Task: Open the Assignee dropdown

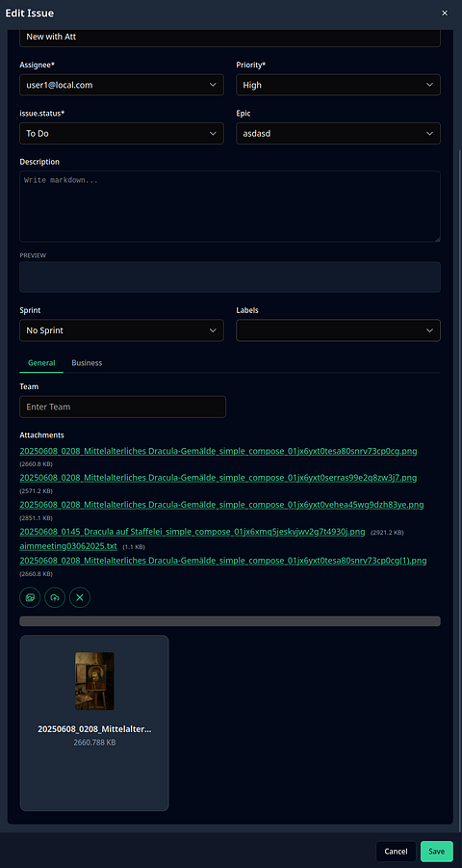Action: 121,85
